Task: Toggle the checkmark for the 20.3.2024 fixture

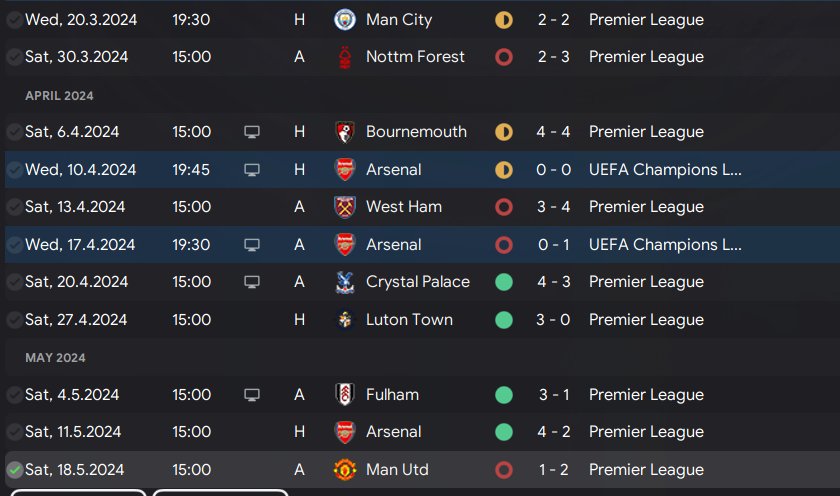Action: [14, 20]
